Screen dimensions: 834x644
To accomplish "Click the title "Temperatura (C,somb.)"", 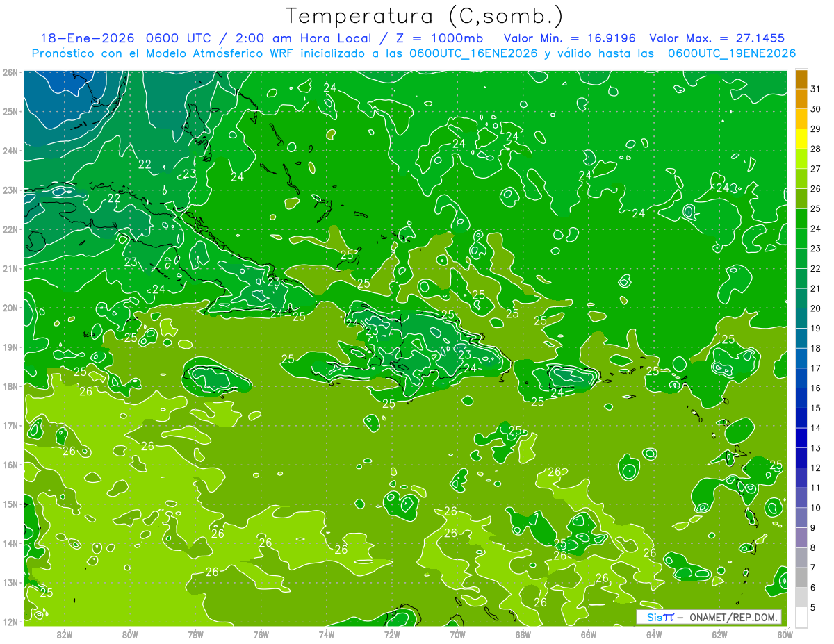I will (x=424, y=16).
